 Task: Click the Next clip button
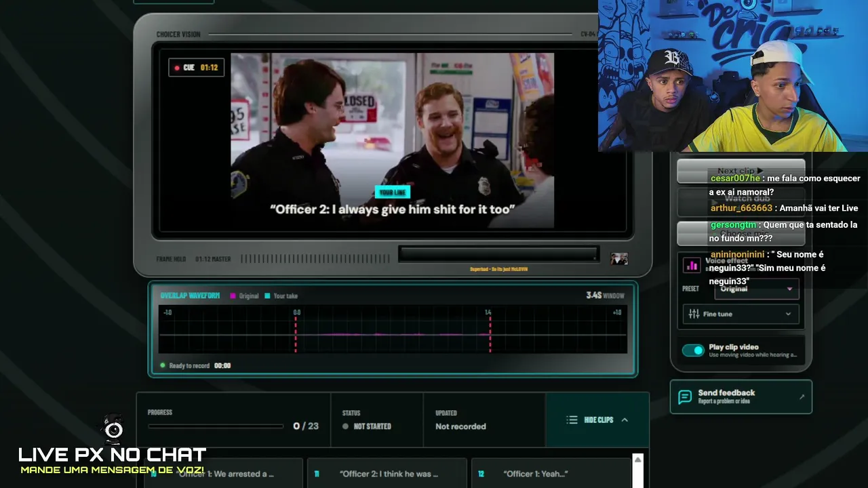tap(741, 171)
